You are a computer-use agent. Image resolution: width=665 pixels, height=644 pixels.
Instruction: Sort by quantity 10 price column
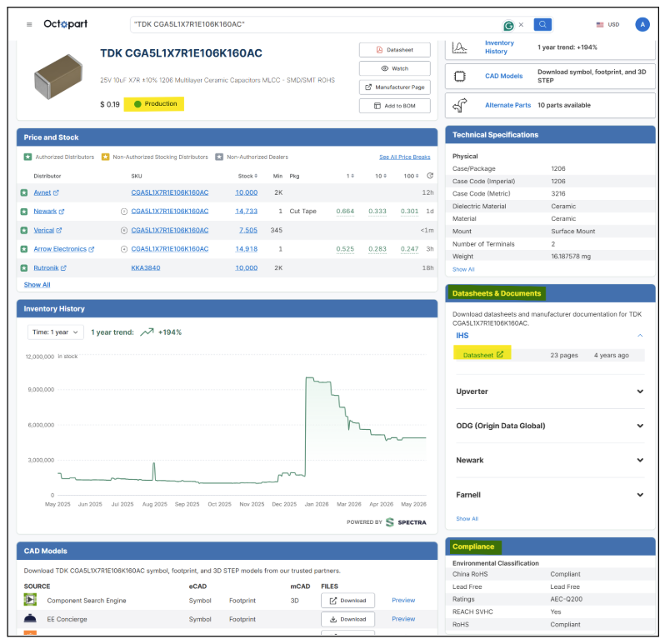point(381,176)
